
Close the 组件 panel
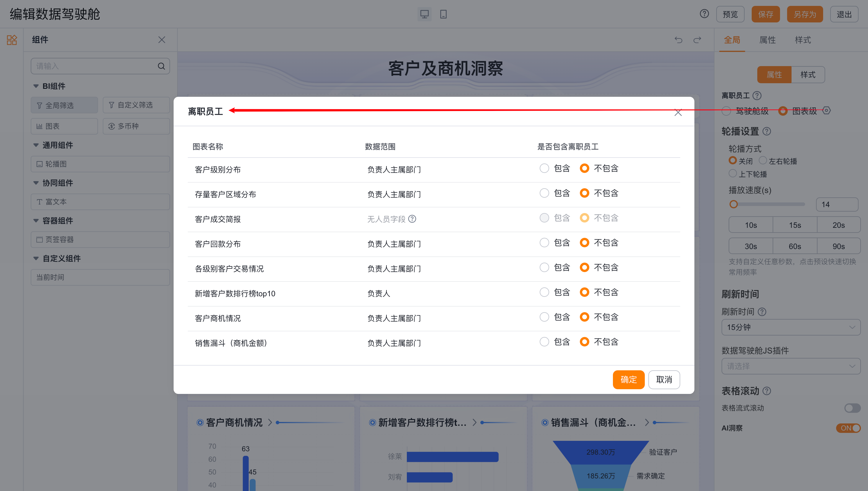tap(161, 40)
